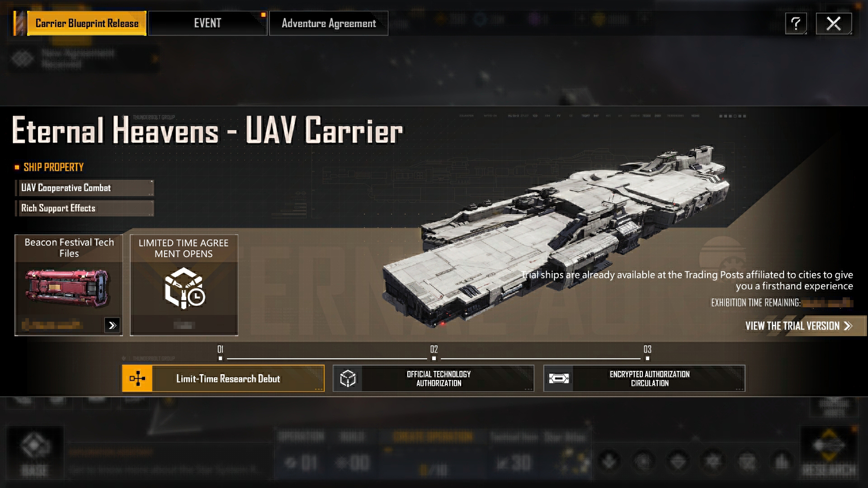Close the Carrier Blueprint Release window
Viewport: 868px width, 488px height.
click(x=834, y=23)
